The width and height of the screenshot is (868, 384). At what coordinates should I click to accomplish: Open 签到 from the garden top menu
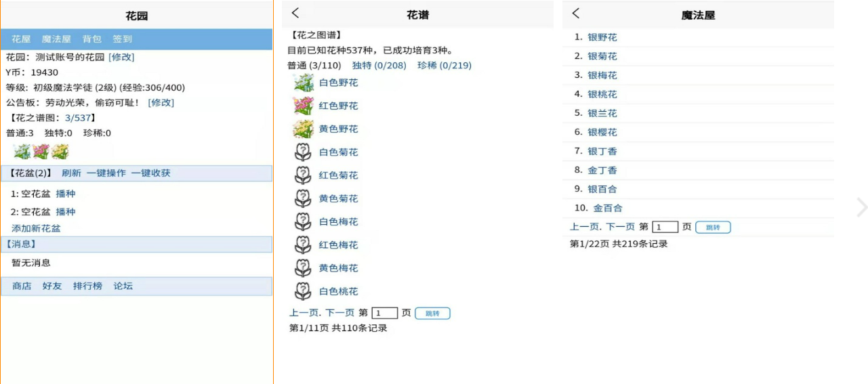(122, 39)
